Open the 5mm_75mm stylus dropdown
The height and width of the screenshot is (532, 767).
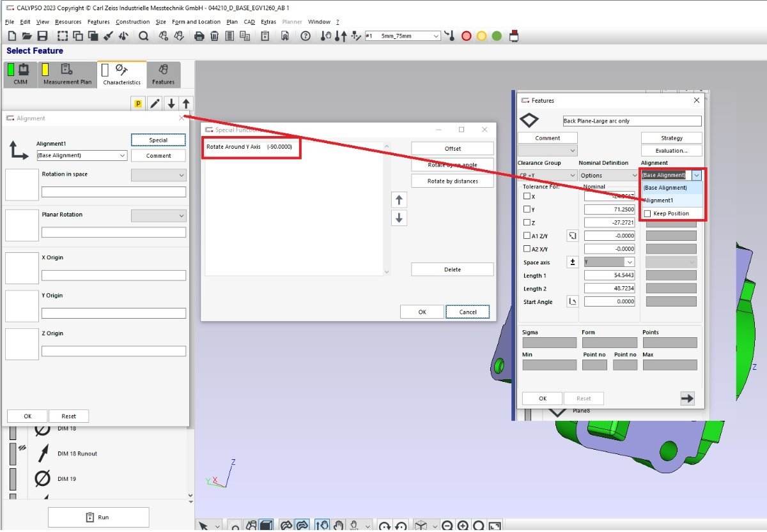pos(403,36)
